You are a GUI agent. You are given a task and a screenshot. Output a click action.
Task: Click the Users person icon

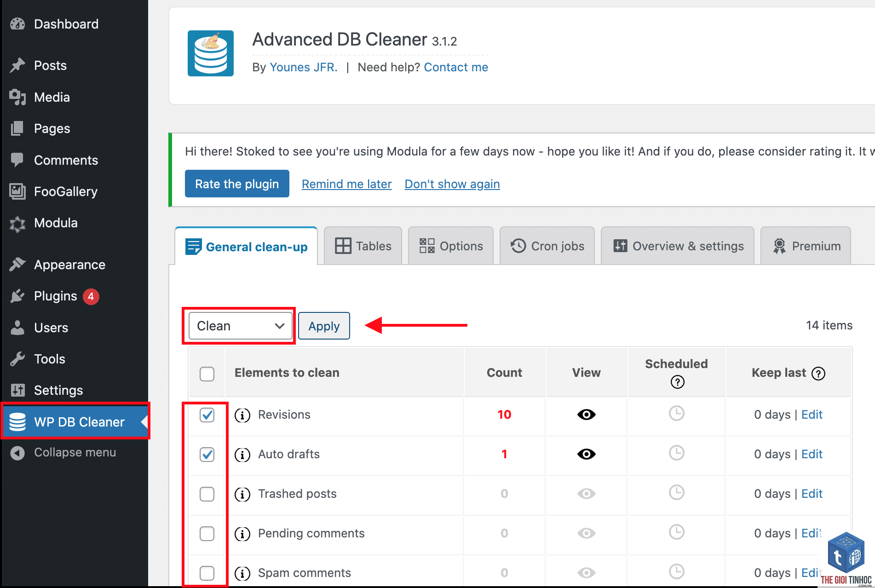[17, 328]
